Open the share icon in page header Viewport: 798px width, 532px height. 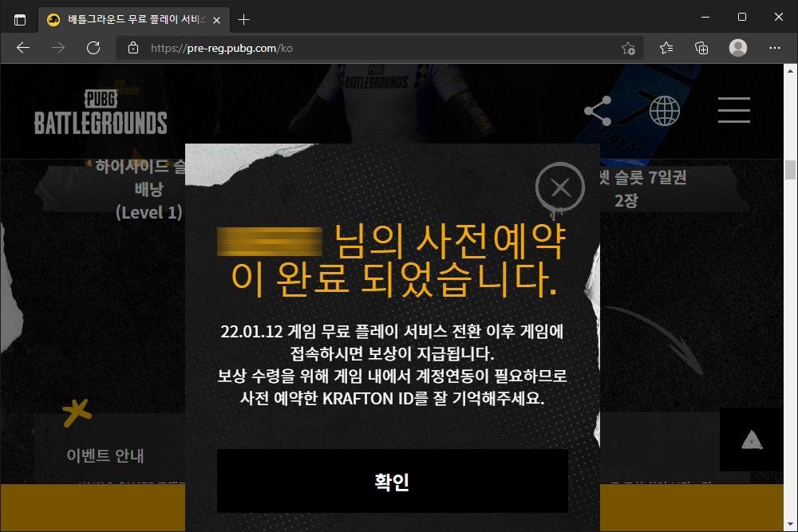tap(598, 110)
